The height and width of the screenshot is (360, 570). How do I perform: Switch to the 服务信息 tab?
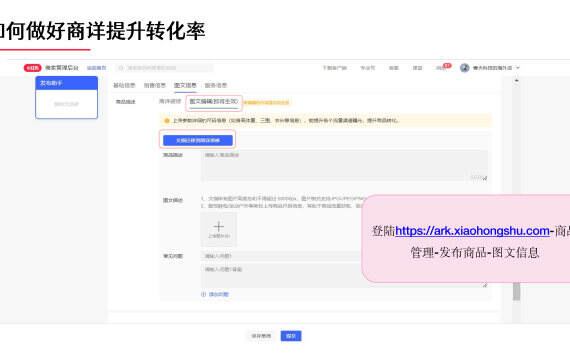pos(216,85)
